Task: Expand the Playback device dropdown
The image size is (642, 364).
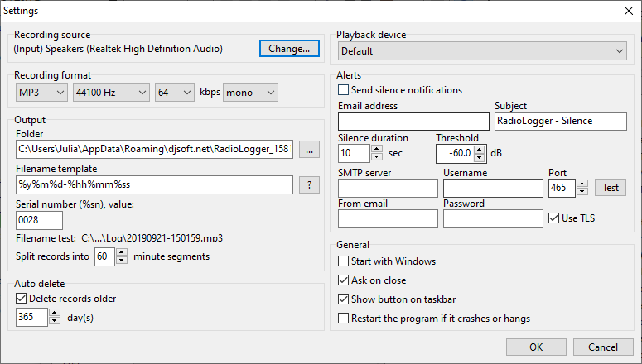Action: pyautogui.click(x=482, y=51)
